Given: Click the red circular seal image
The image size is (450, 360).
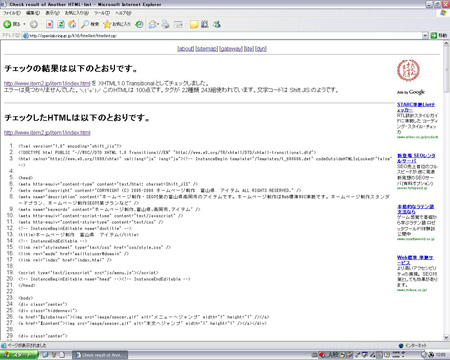Looking at the screenshot, I should [408, 70].
